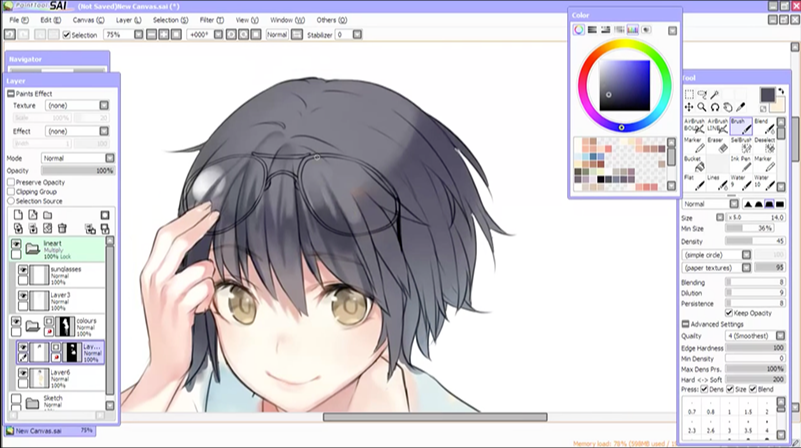
Task: Open the layer blending Mode dropdown
Action: coord(73,158)
